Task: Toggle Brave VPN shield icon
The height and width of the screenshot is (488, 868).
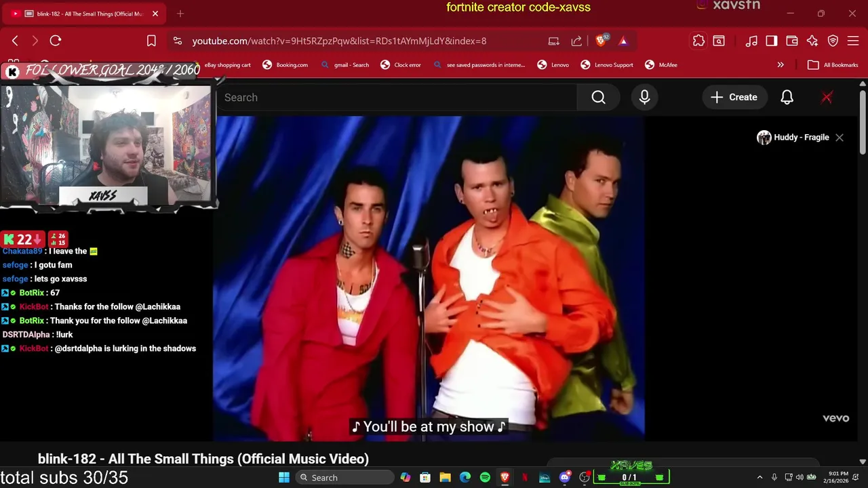Action: pos(833,41)
